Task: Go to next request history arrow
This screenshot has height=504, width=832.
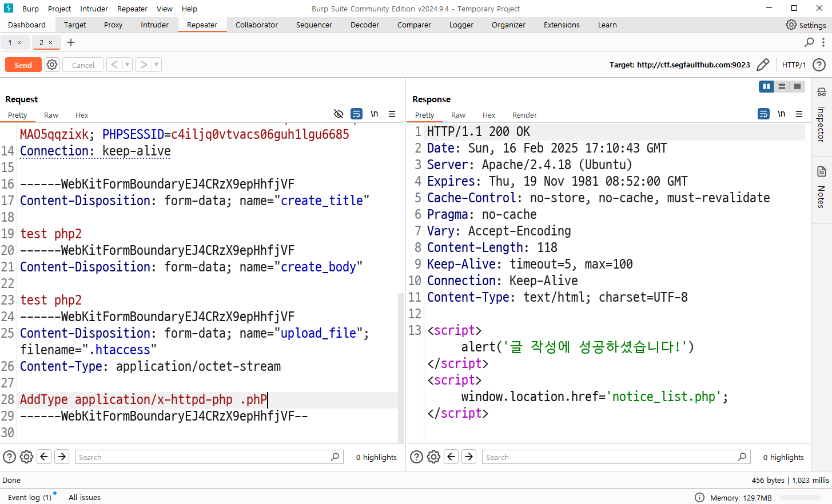Action: click(144, 65)
